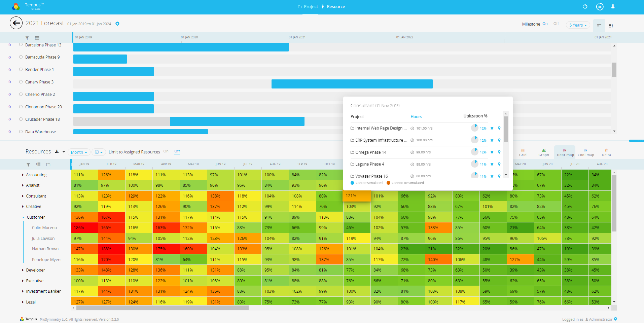
Task: Click the Consultant 138% heat map cell
Action: click(x=220, y=196)
